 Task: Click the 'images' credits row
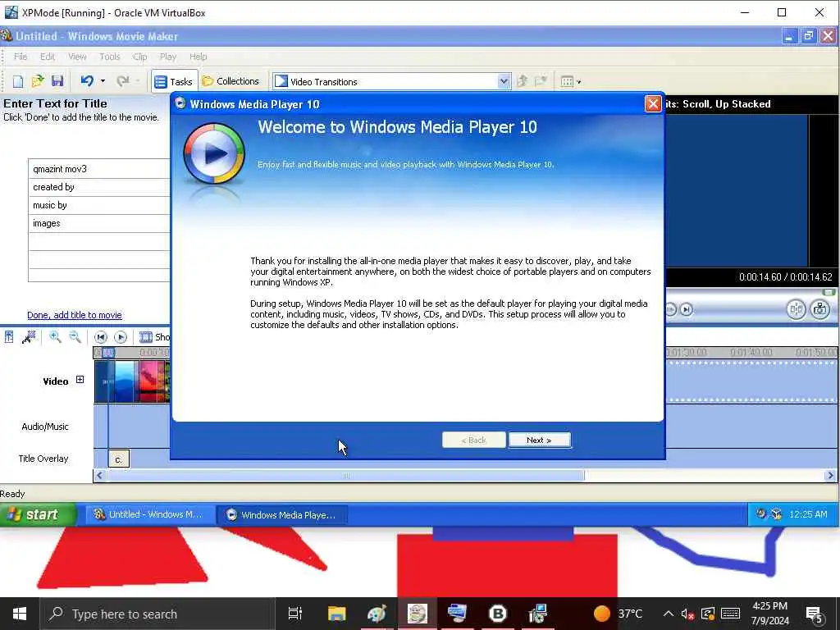(99, 223)
